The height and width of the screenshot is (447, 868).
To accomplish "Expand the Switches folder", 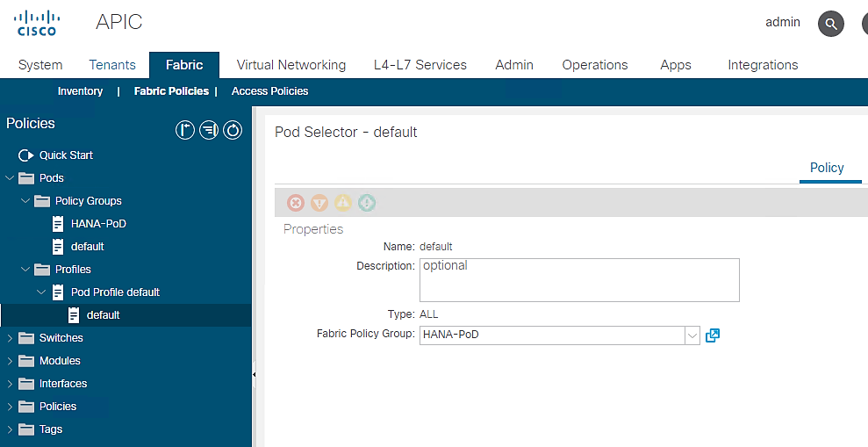I will 10,338.
